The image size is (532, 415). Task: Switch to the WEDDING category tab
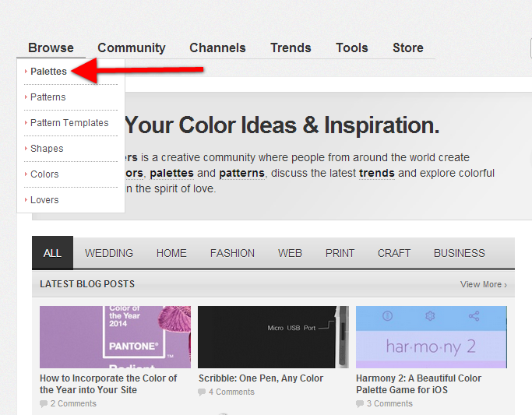tap(109, 253)
